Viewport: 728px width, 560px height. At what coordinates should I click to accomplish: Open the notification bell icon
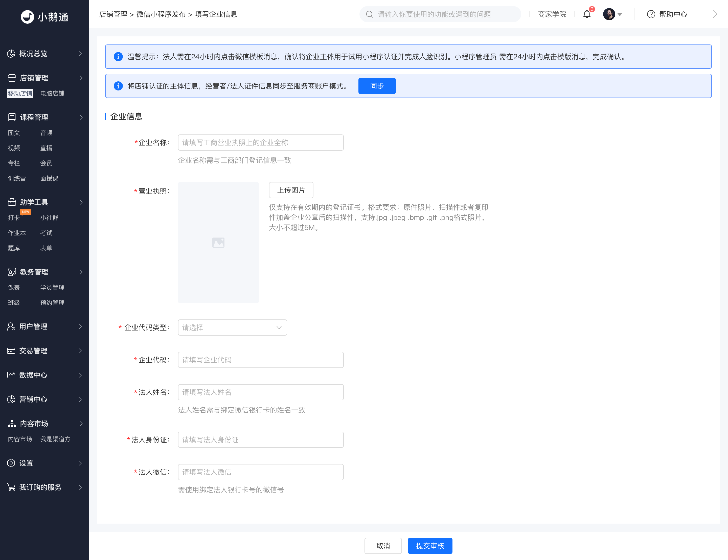coord(587,14)
